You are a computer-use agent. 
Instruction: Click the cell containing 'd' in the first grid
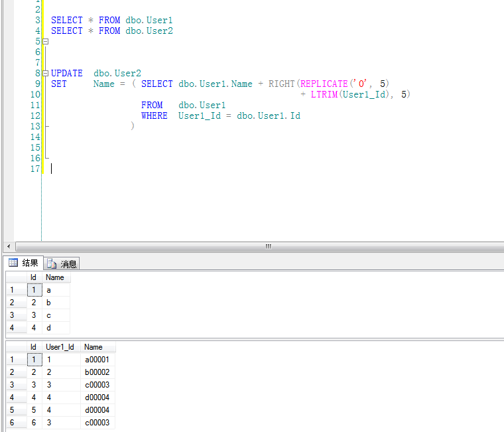click(x=56, y=328)
